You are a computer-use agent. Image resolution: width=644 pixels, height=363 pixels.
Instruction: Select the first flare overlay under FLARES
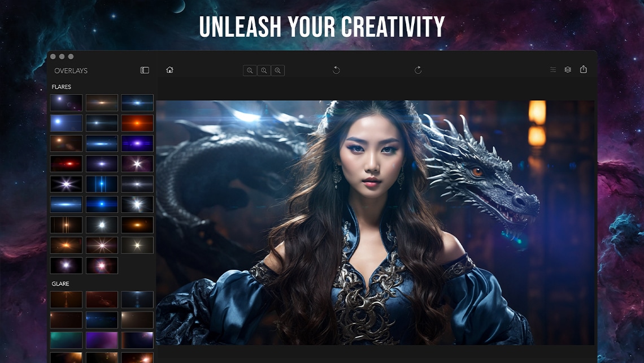click(66, 102)
